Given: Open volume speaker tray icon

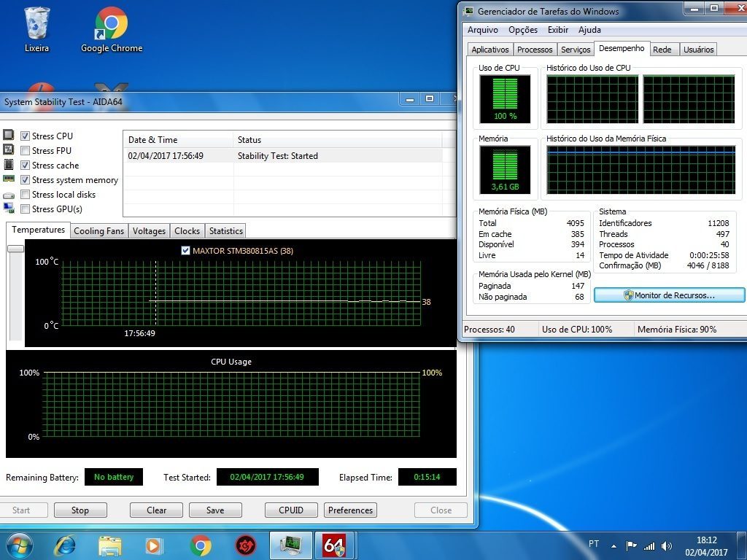Looking at the screenshot, I should pyautogui.click(x=667, y=545).
